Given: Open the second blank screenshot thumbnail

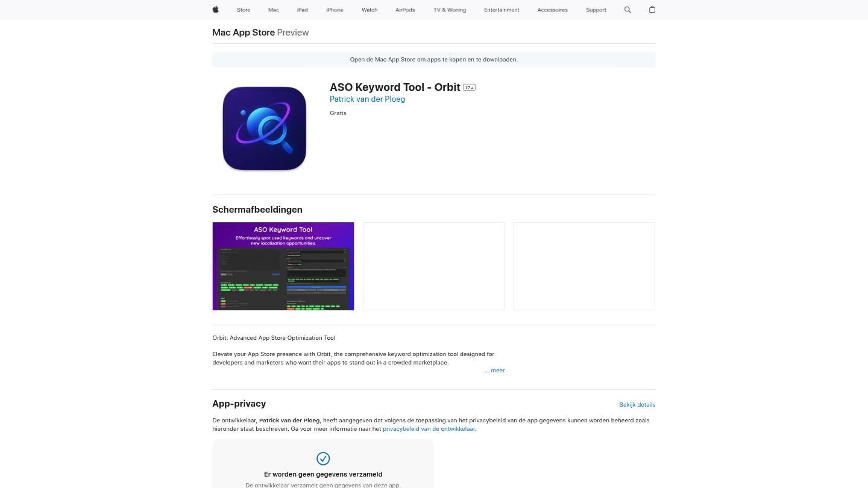Looking at the screenshot, I should 433,266.
